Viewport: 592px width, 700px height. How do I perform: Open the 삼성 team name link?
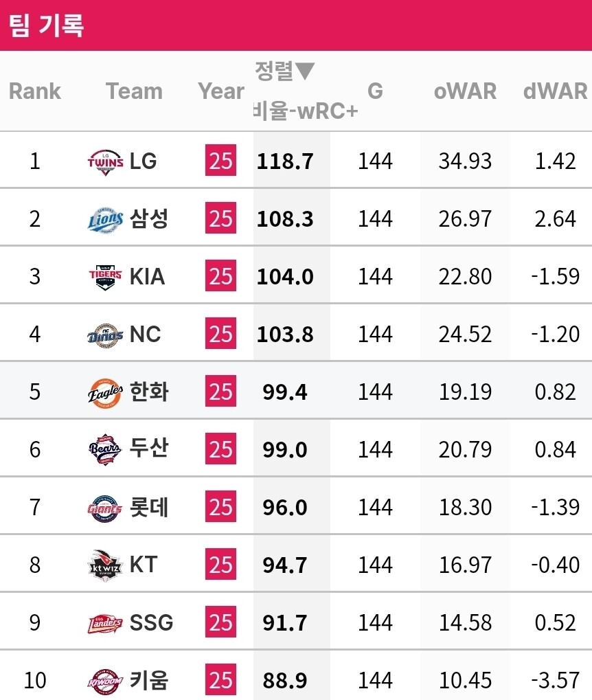[149, 219]
